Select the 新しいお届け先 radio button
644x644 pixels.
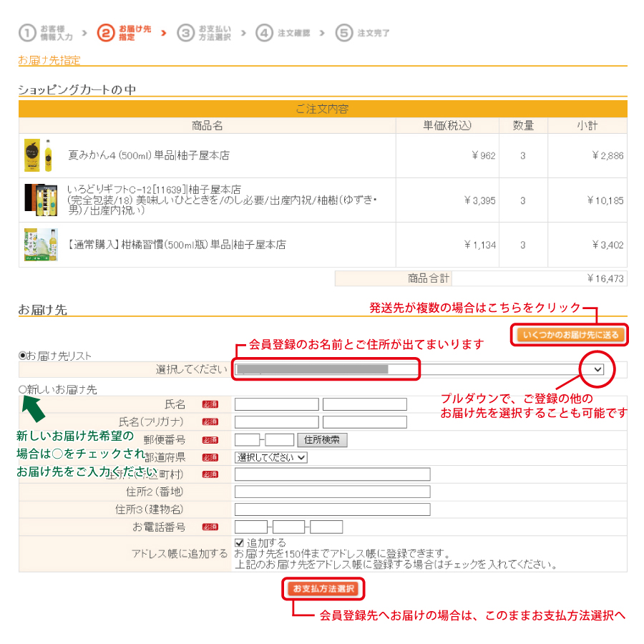click(x=23, y=389)
